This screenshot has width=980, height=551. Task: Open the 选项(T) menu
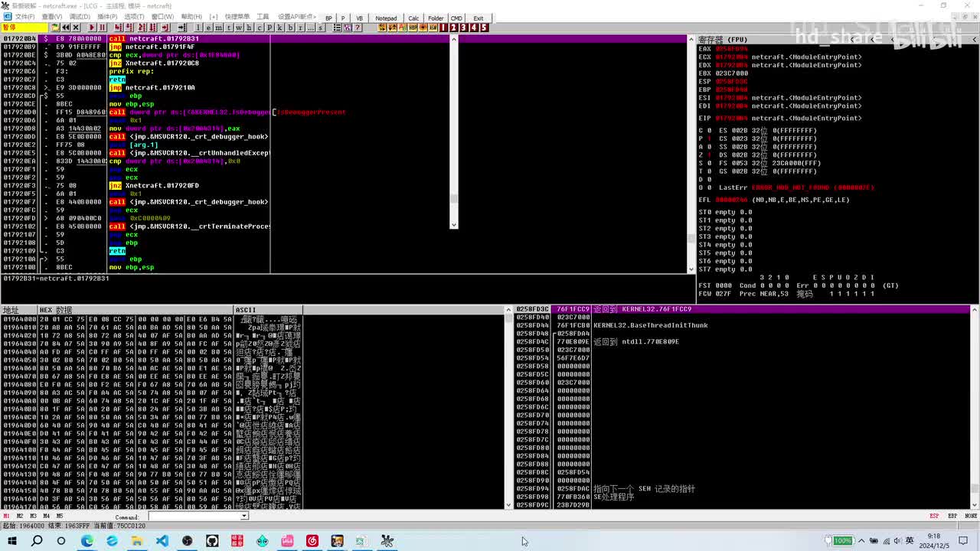point(134,17)
